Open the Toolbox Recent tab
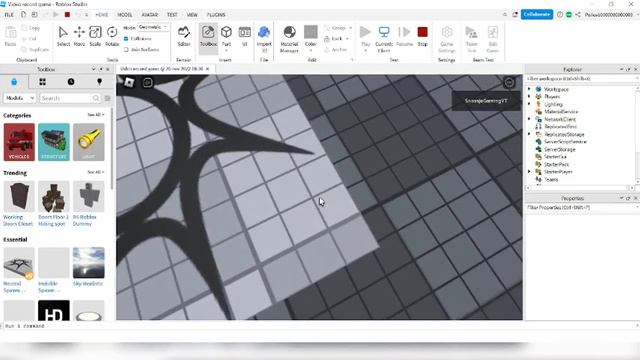Image resolution: width=640 pixels, height=360 pixels. pos(71,82)
